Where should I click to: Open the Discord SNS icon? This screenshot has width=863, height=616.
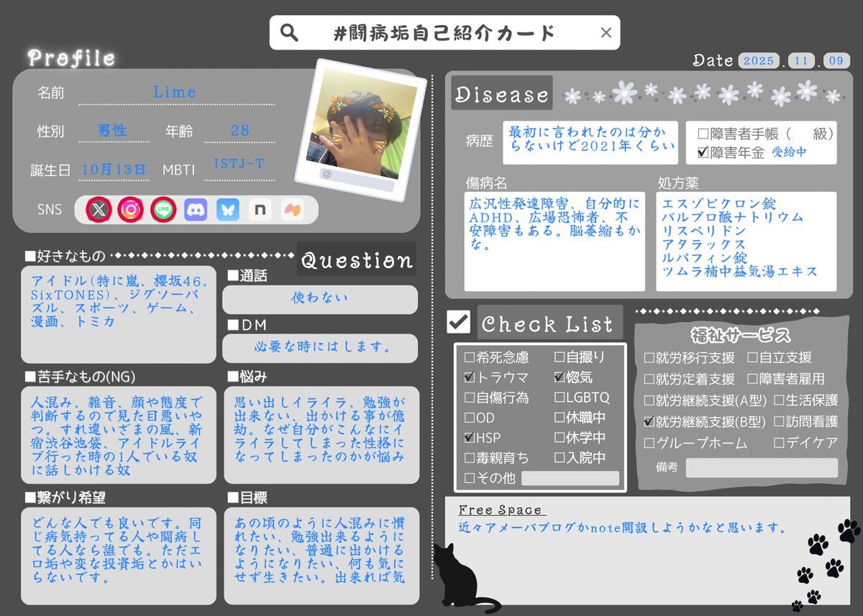pos(196,210)
